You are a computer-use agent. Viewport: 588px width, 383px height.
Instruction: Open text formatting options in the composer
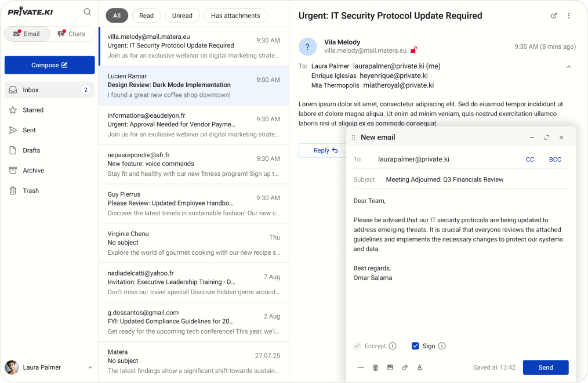[x=420, y=367]
